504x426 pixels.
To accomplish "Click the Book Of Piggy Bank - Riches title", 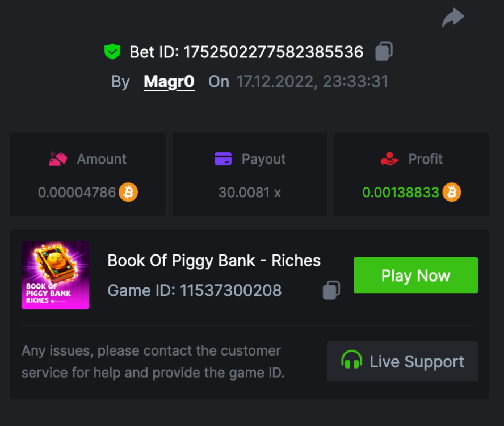I will coord(214,261).
